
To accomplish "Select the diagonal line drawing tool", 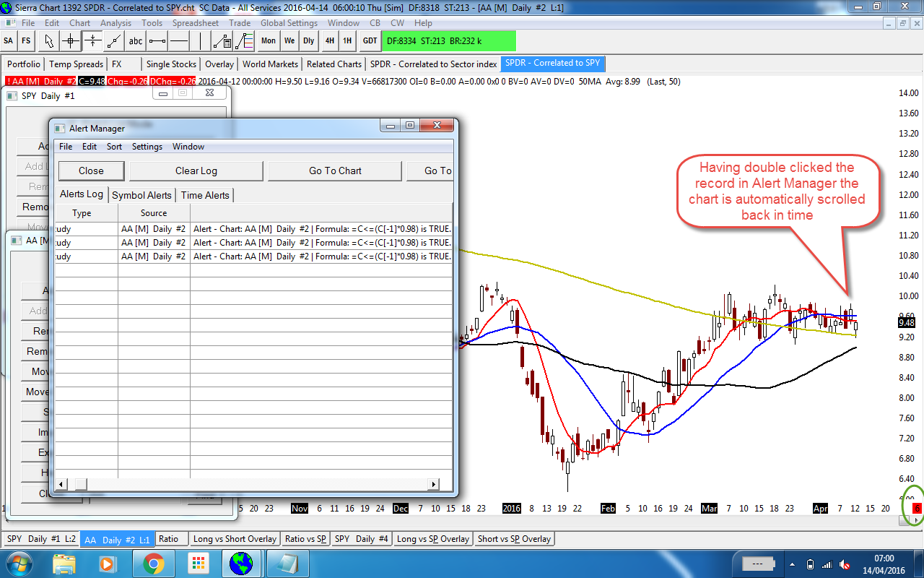I will [x=114, y=40].
